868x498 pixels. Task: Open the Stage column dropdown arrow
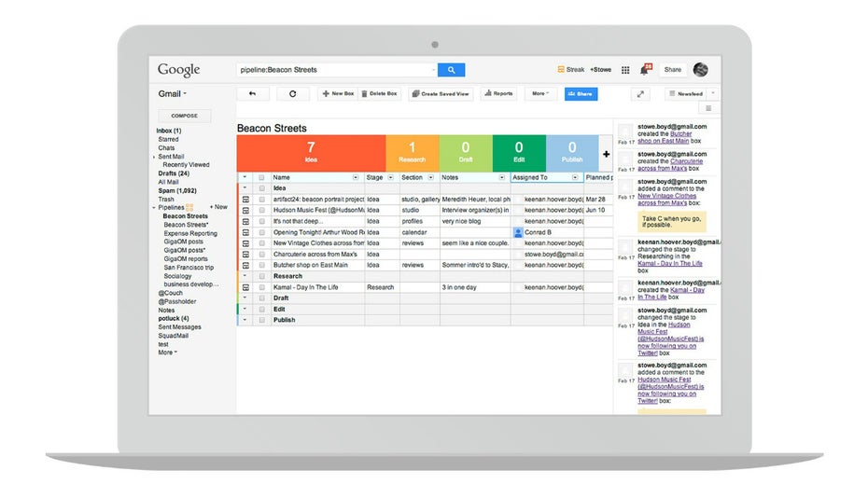[x=391, y=177]
